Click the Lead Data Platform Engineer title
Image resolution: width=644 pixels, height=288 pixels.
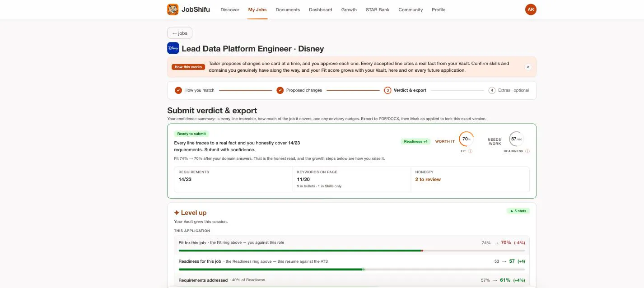click(x=253, y=49)
